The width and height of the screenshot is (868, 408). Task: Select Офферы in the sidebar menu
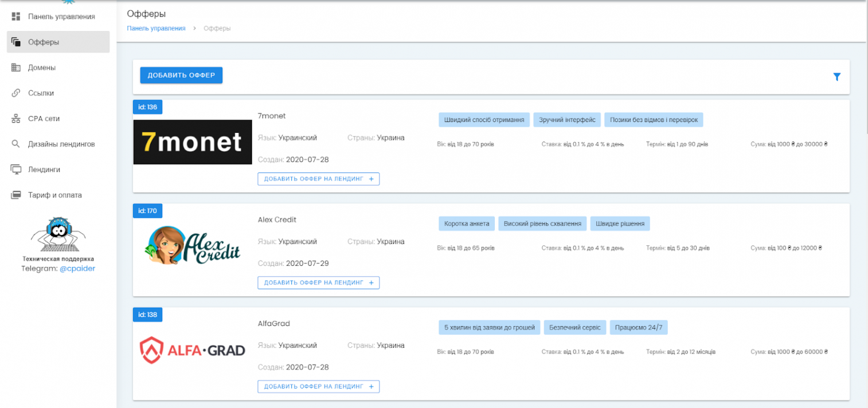(58, 42)
